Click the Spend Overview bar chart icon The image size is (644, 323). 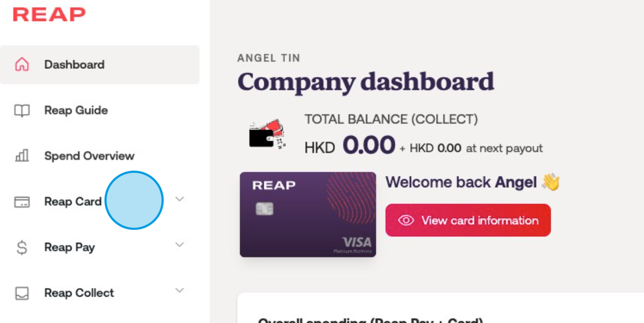tap(22, 156)
